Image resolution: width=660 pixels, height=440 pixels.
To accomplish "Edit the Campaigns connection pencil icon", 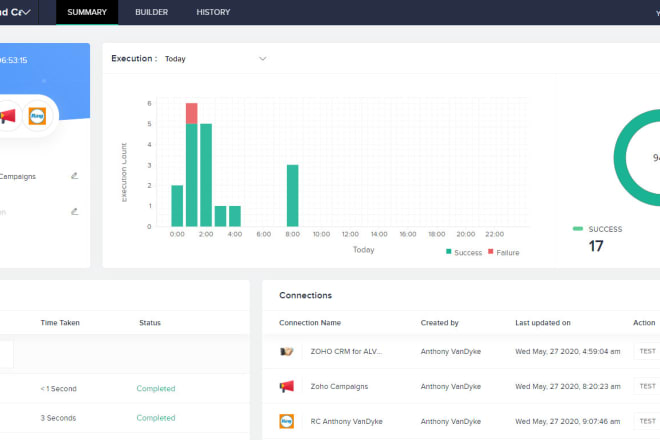I will click(75, 176).
